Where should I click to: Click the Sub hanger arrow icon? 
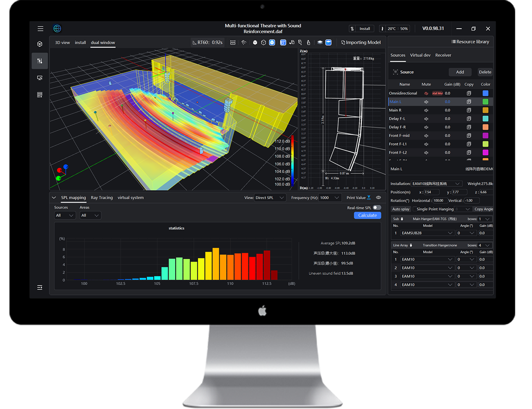[x=402, y=219]
